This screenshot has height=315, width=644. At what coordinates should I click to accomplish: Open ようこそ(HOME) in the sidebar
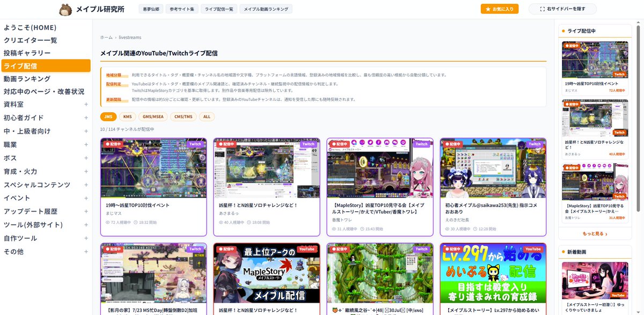45,27
